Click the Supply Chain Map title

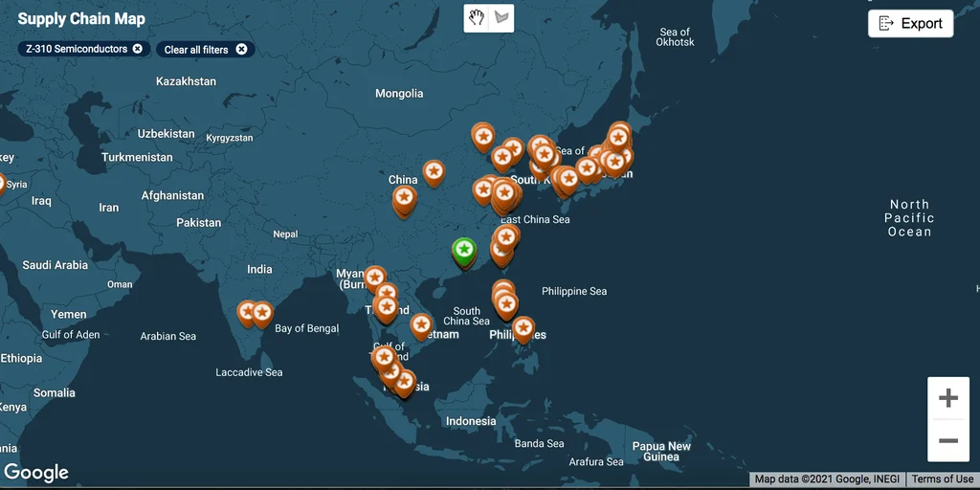(81, 19)
